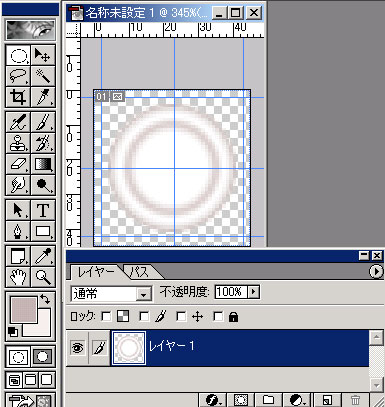
Task: Click the Jump to ImageReady button
Action: coord(30,401)
